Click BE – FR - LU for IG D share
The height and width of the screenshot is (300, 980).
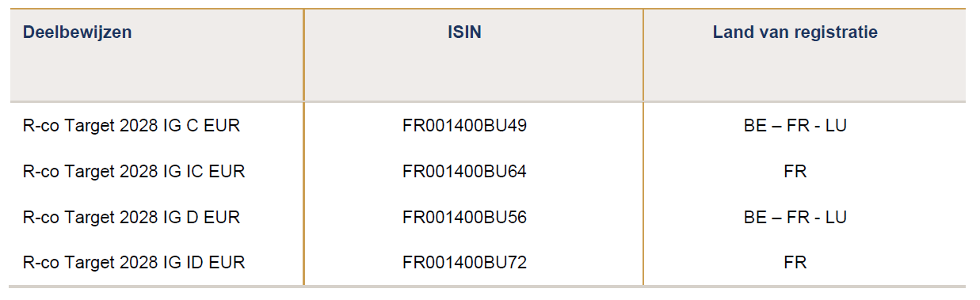(795, 217)
